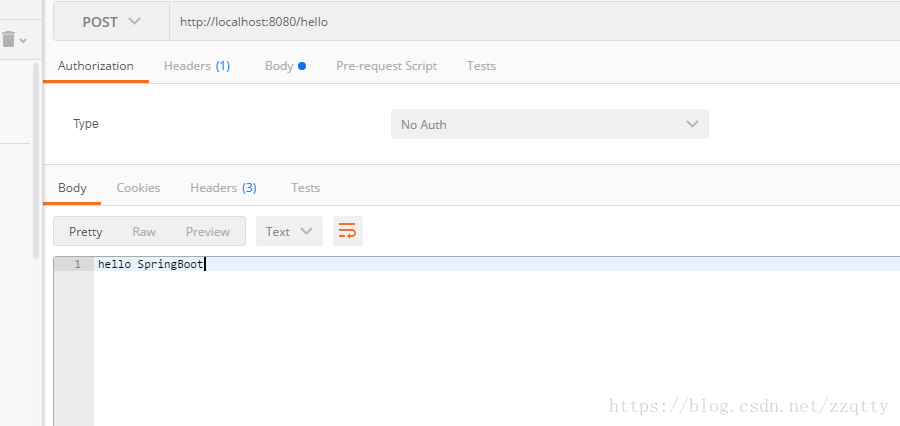Screen dimensions: 900x426
Task: Click the trash delete icon
Action: [8, 40]
